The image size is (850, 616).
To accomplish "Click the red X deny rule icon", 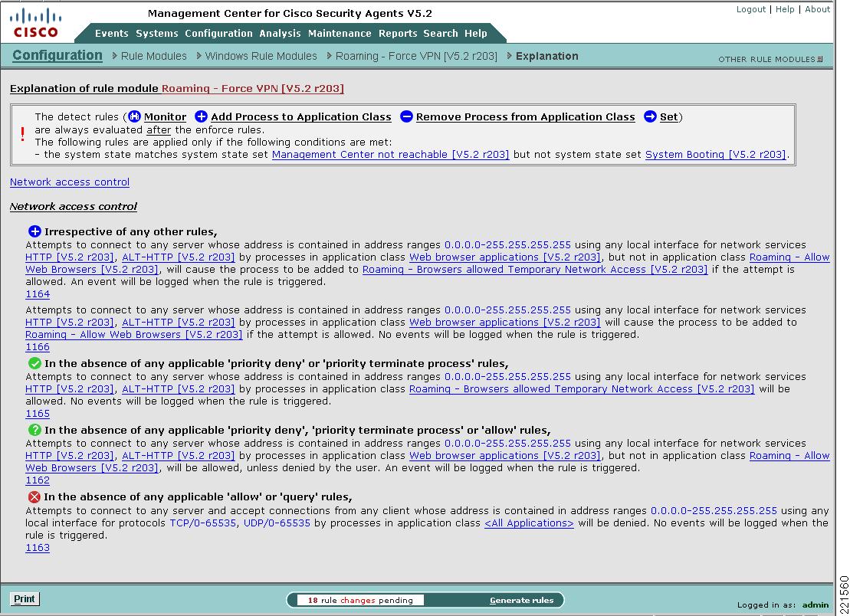I will point(34,496).
